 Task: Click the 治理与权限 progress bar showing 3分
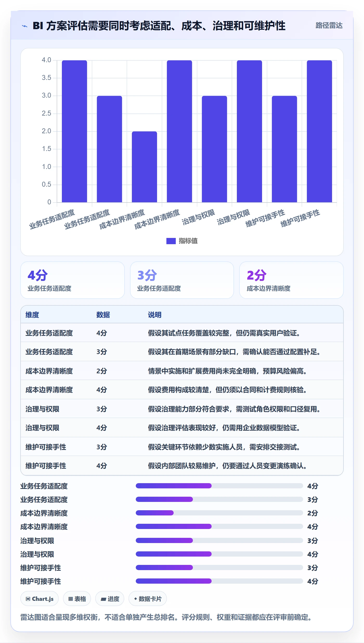tap(219, 540)
